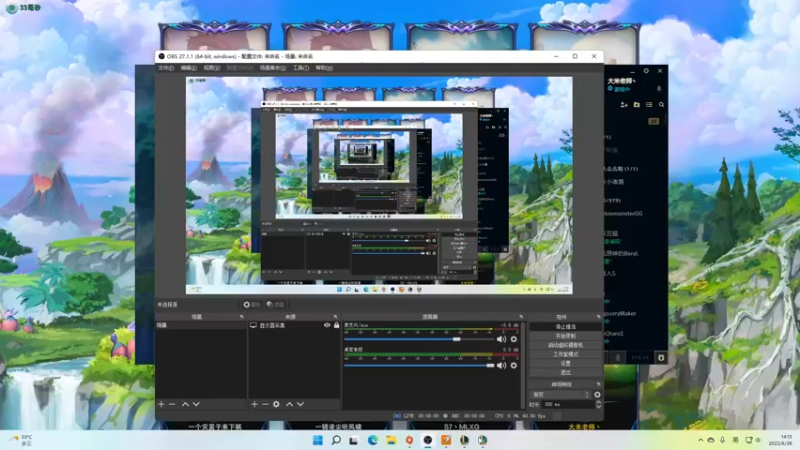Add a new scene with plus icon in Scenes dock
Screen dimensions: 800x450
pyautogui.click(x=161, y=404)
